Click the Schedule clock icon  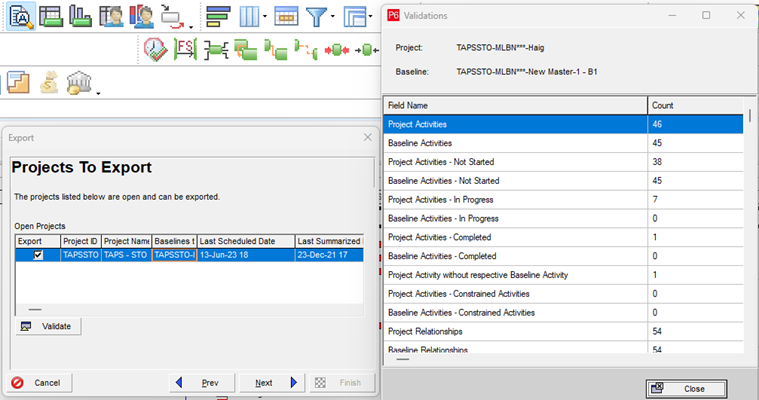(155, 49)
